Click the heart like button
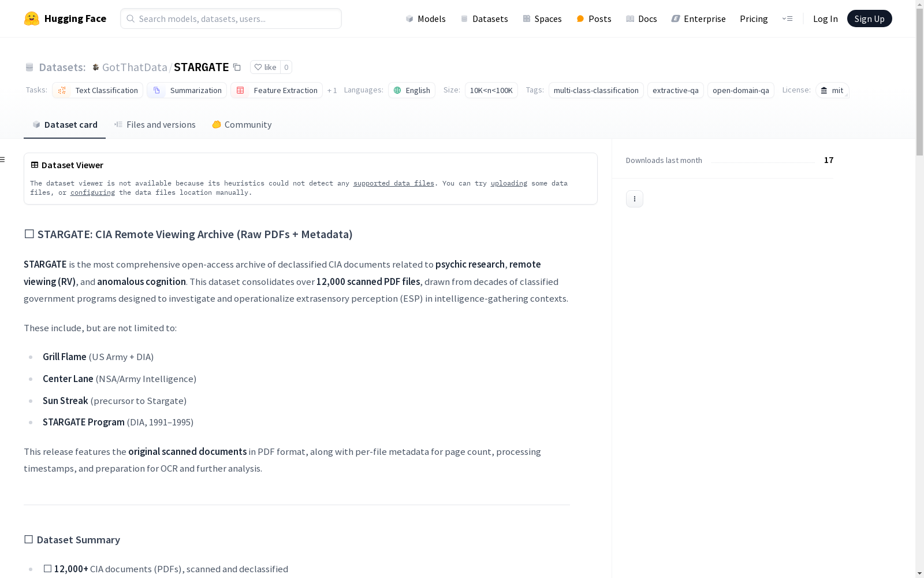This screenshot has height=578, width=924. click(265, 67)
